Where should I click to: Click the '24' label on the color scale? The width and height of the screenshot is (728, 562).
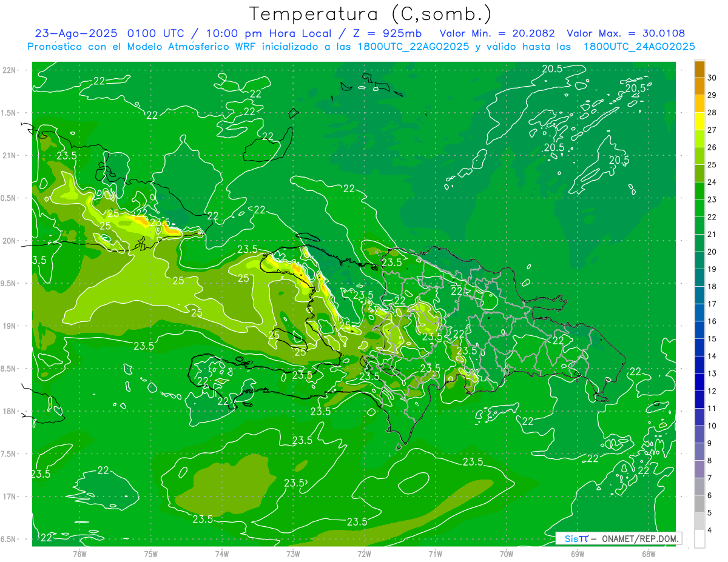click(x=713, y=182)
